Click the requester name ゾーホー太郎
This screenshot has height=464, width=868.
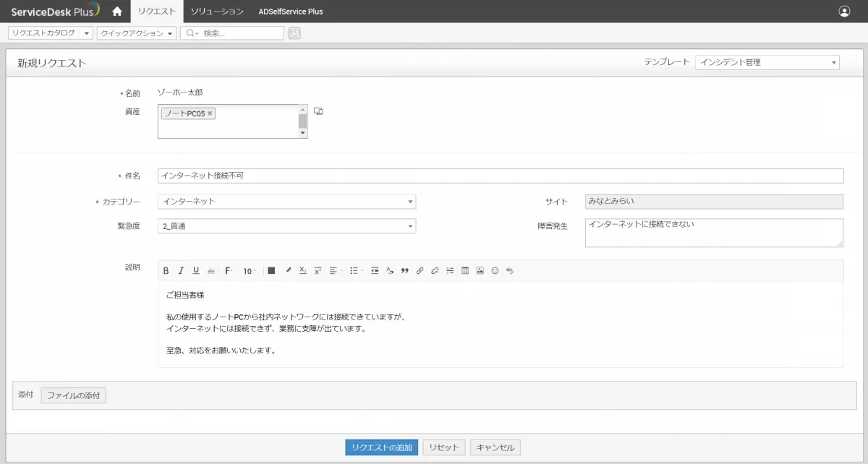pos(182,93)
